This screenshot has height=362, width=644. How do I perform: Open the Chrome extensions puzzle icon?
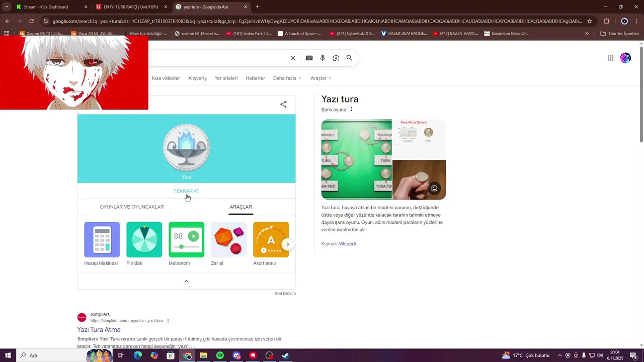606,21
